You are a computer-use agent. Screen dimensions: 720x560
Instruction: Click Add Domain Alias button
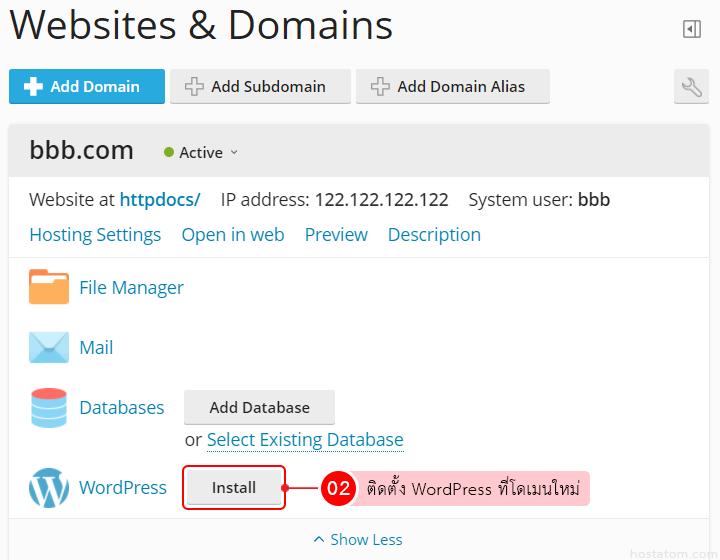click(x=452, y=87)
